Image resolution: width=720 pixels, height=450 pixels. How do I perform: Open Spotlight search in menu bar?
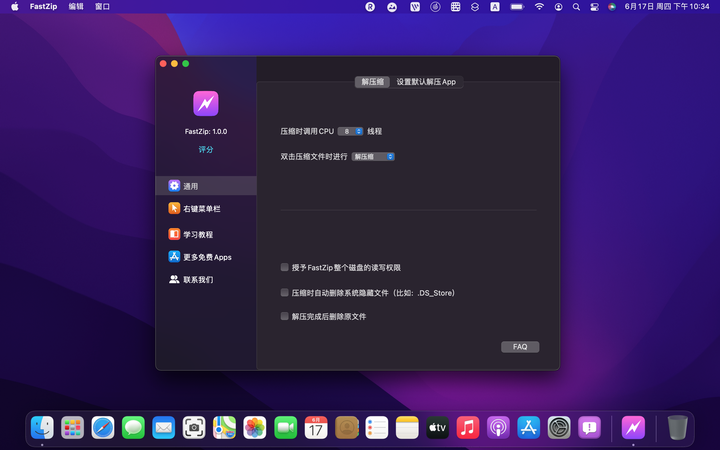coord(576,6)
